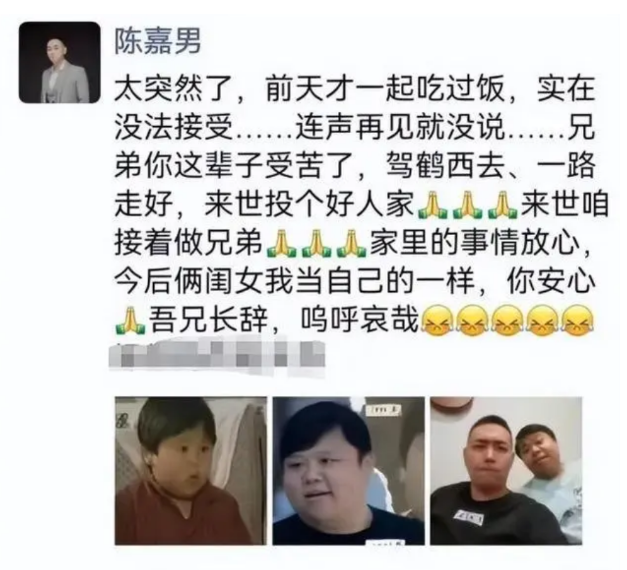
Task: Tap the first praying hands after 好人家
Action: point(432,206)
